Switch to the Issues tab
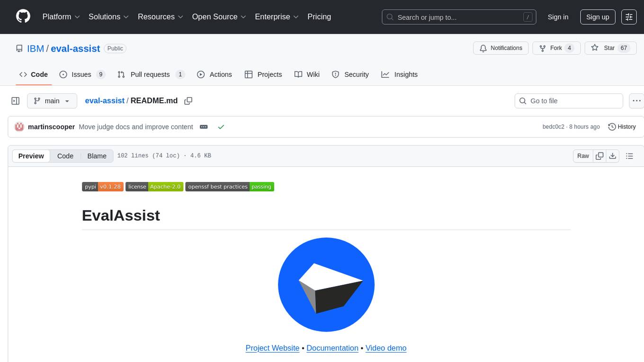The image size is (644, 362). [x=82, y=74]
